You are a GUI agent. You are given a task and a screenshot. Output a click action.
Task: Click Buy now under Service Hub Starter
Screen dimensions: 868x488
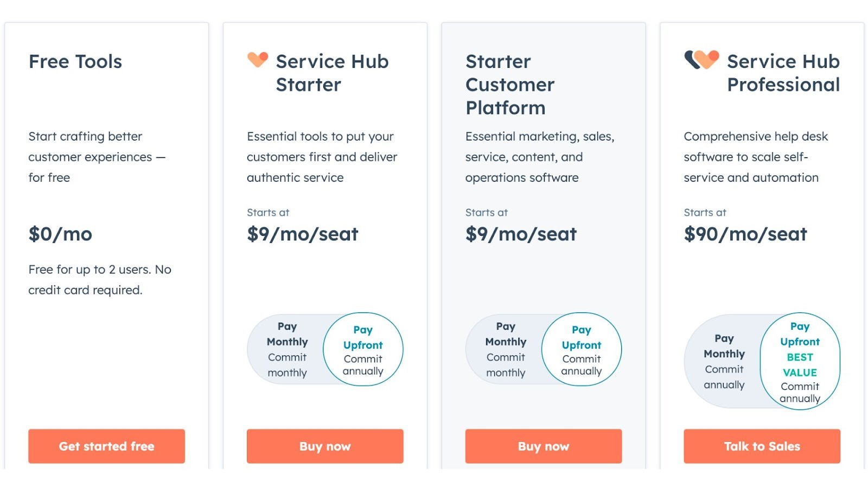(x=324, y=446)
